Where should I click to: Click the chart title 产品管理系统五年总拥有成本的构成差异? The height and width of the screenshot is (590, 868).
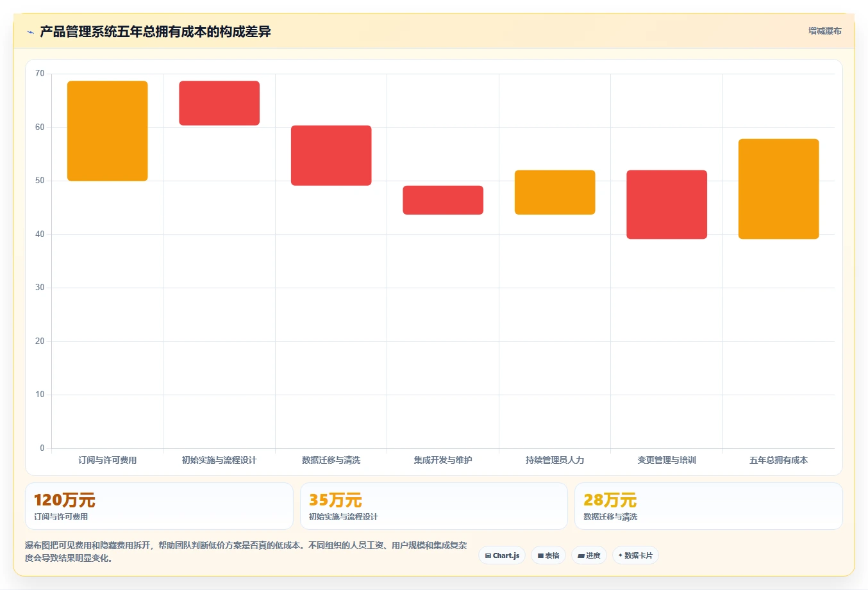coord(155,32)
